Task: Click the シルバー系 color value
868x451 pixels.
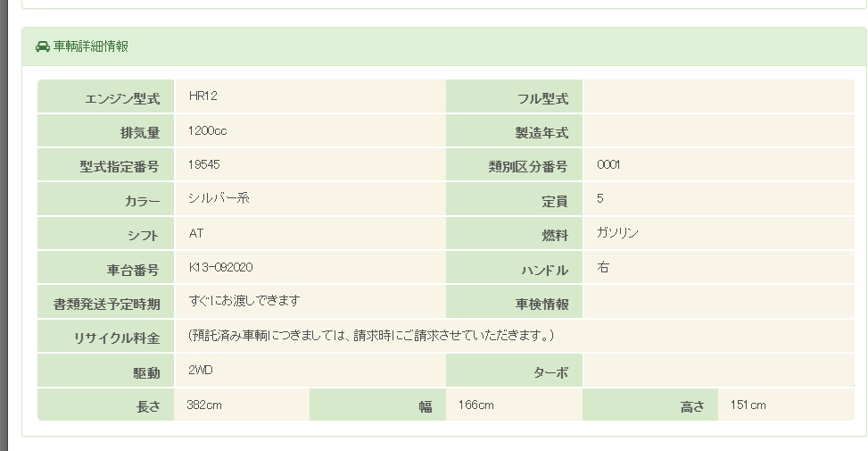Action: (x=219, y=198)
